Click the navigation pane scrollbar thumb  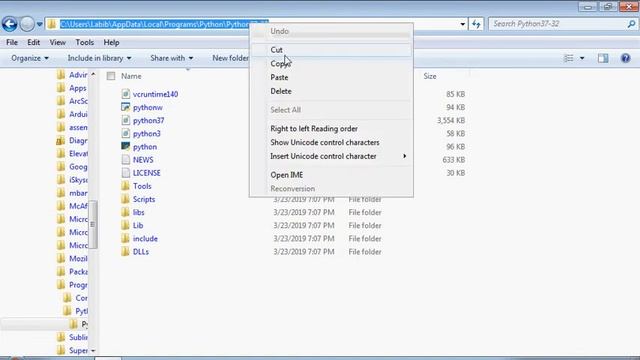[93, 224]
